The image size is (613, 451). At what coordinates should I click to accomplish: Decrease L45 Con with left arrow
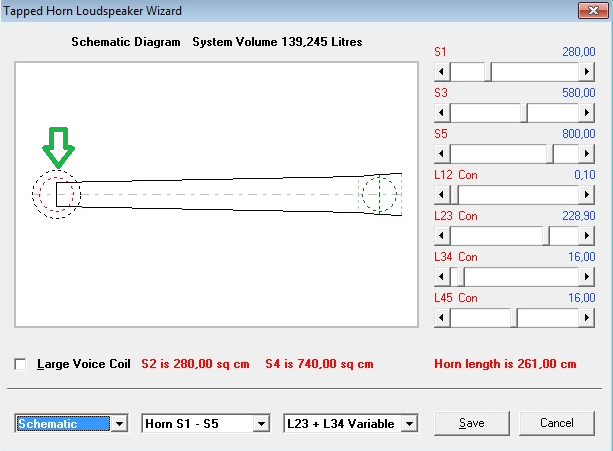tap(442, 318)
